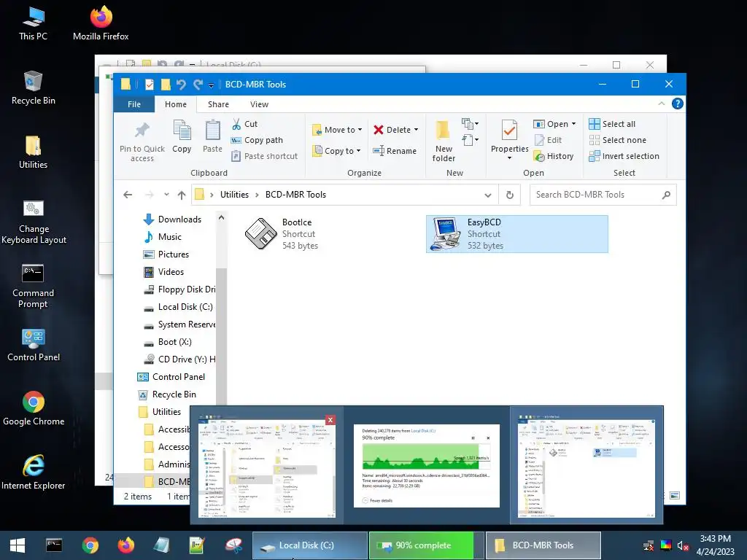Click Invert selection in ribbon

pyautogui.click(x=624, y=156)
